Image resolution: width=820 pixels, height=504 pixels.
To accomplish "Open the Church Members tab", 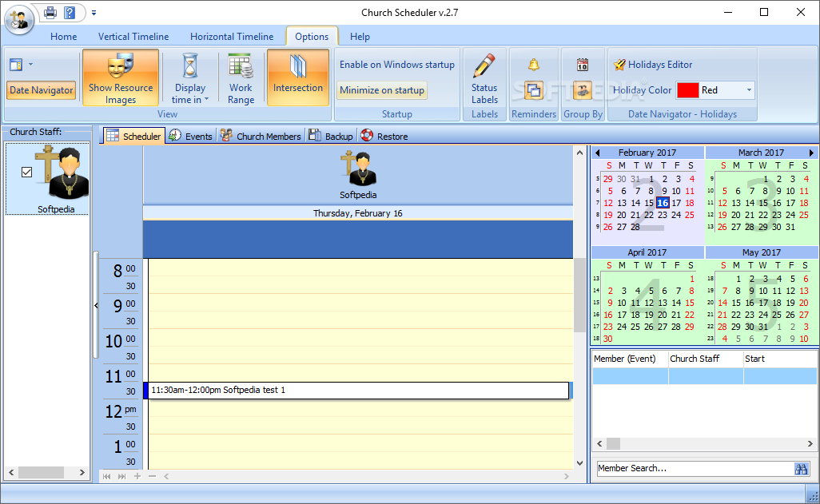I will (x=261, y=136).
